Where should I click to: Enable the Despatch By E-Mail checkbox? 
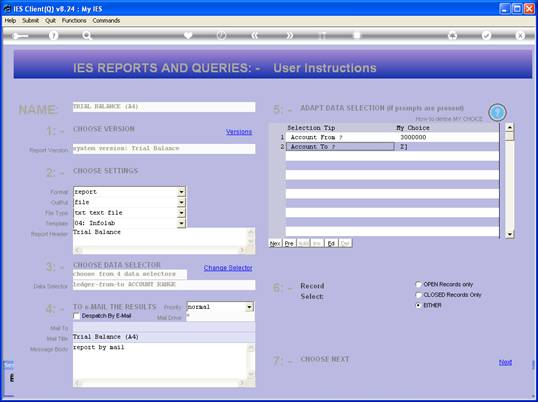tap(77, 316)
